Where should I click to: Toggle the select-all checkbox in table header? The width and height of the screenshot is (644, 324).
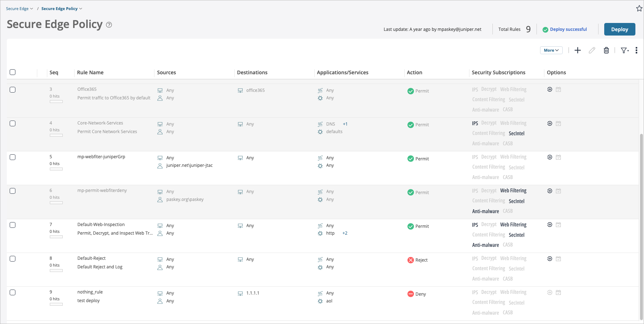pos(13,72)
